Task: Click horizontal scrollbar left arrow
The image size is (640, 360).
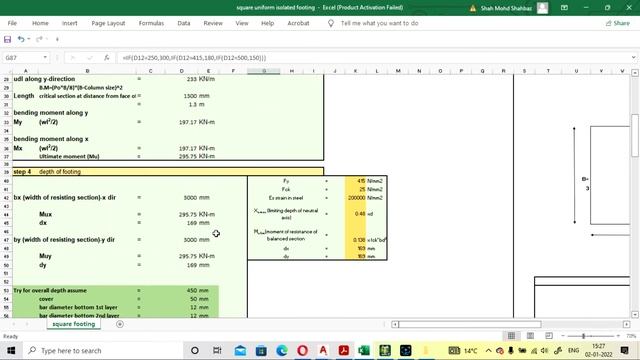Action: 395,324
